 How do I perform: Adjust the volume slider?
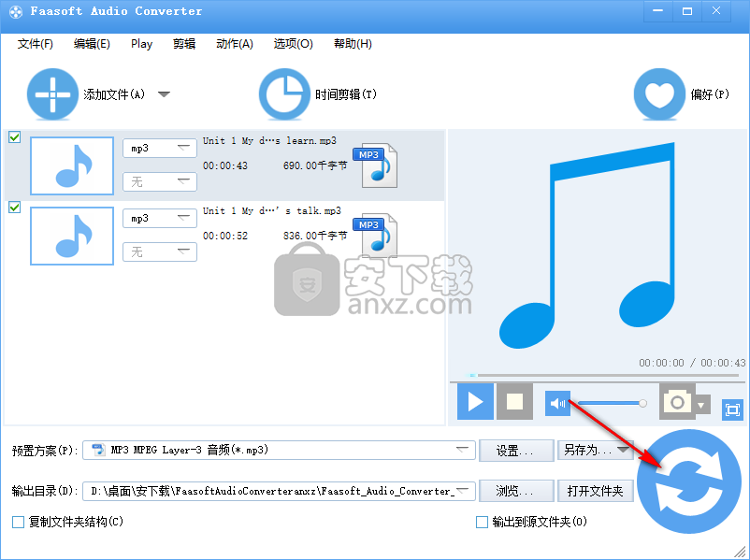pyautogui.click(x=613, y=404)
